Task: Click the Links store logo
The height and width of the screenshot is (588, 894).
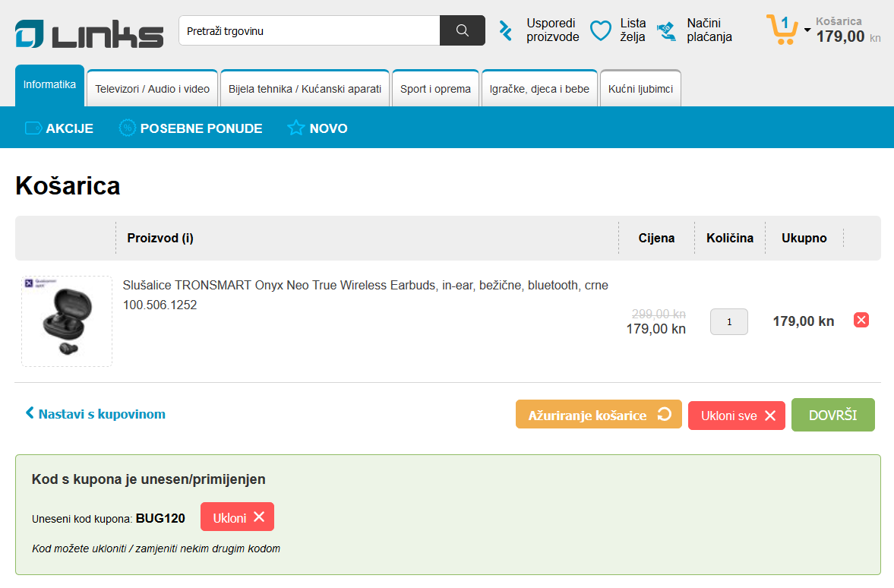Action: click(89, 34)
